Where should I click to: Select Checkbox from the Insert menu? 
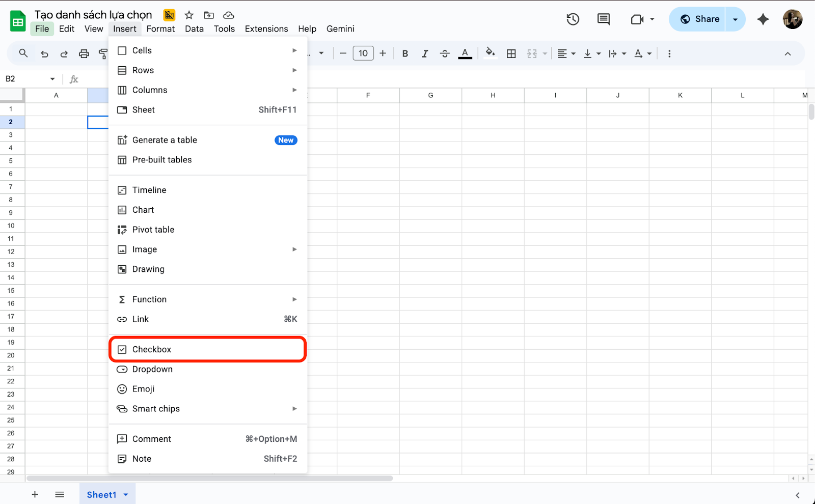[x=152, y=349]
